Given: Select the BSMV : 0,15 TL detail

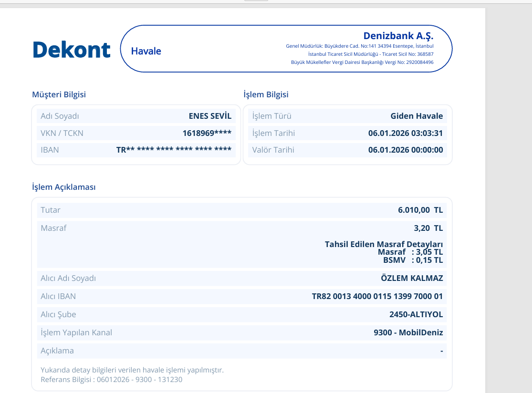Looking at the screenshot, I should click(x=413, y=260).
